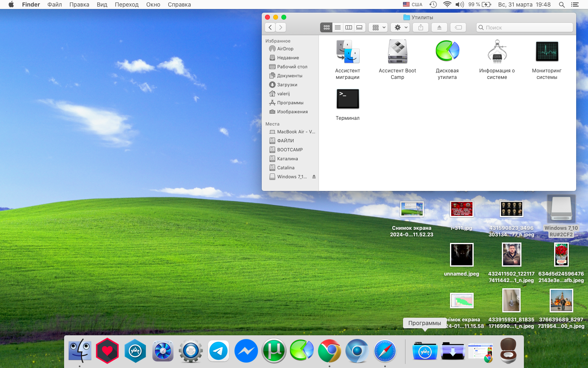588x368 pixels.
Task: Open Документы in the sidebar
Action: 290,76
